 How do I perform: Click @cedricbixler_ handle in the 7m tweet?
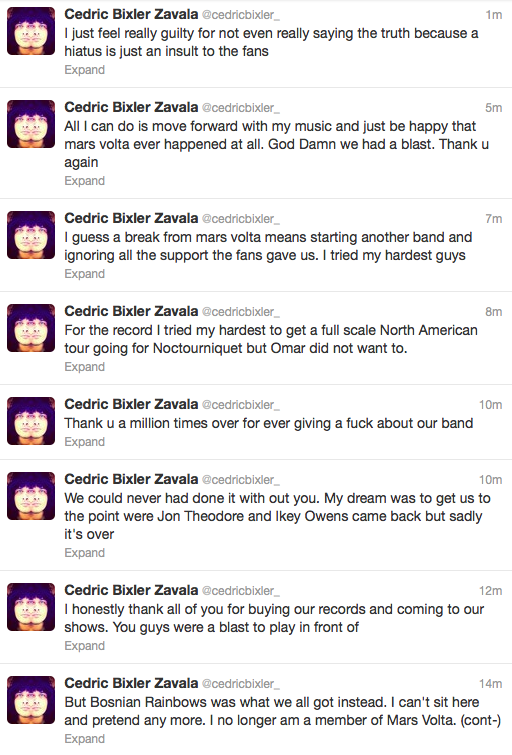click(x=240, y=219)
